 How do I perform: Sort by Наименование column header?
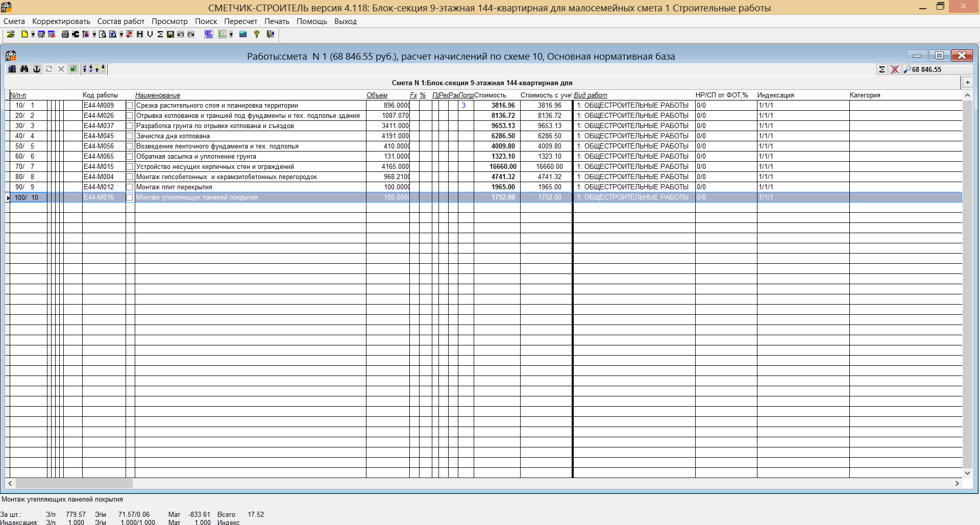click(158, 95)
